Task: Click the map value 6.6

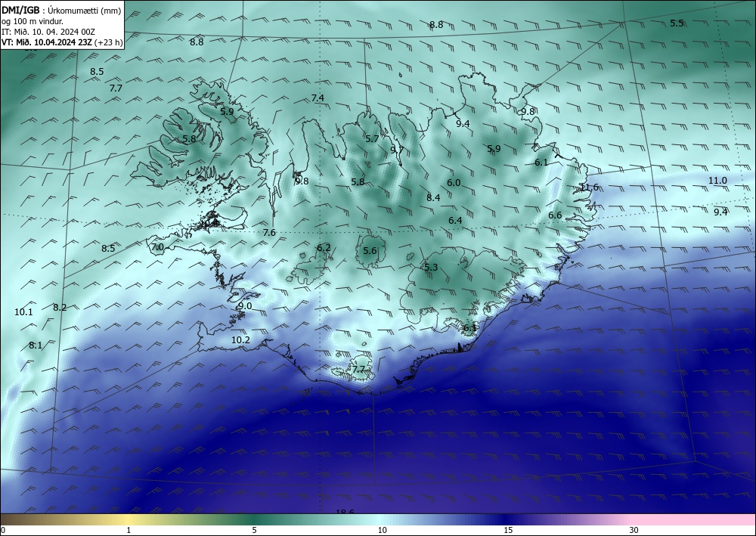Action: [556, 215]
